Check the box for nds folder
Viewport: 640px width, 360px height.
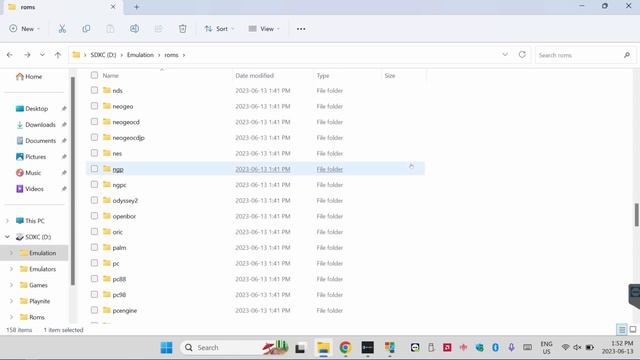[x=94, y=90]
